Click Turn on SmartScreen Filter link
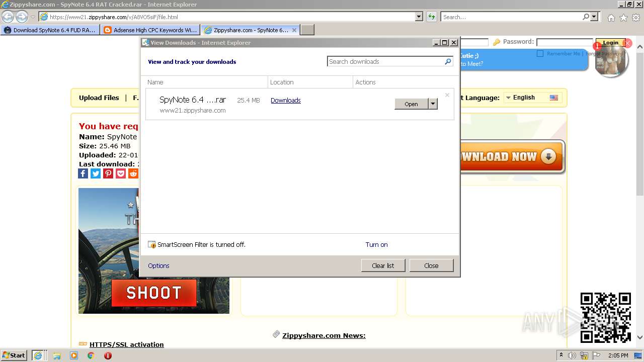The image size is (644, 362). [x=376, y=244]
